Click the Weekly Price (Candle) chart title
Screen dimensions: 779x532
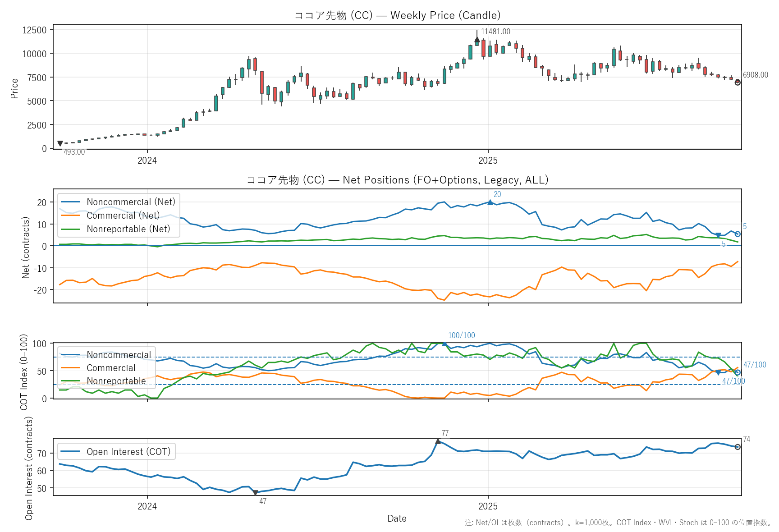(x=397, y=15)
